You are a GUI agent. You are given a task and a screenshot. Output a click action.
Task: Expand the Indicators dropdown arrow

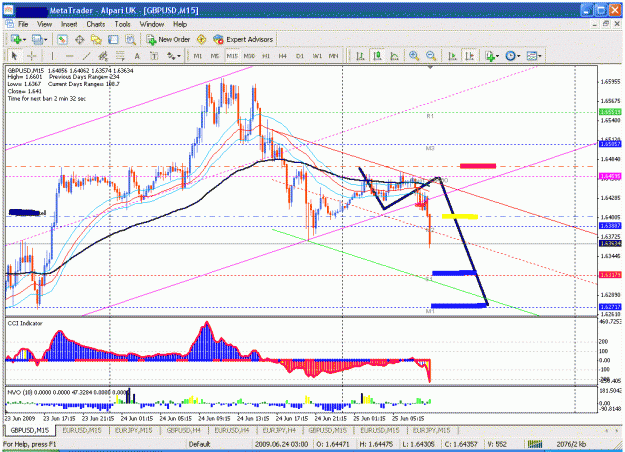click(497, 56)
